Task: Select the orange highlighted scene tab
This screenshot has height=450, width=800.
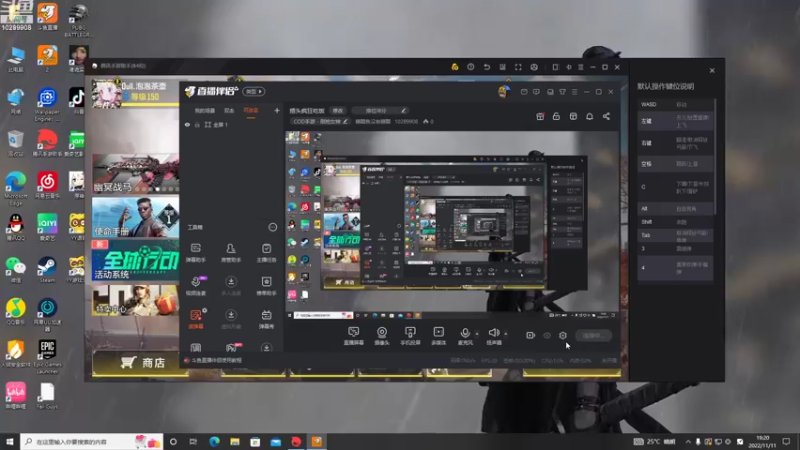Action: click(251, 110)
